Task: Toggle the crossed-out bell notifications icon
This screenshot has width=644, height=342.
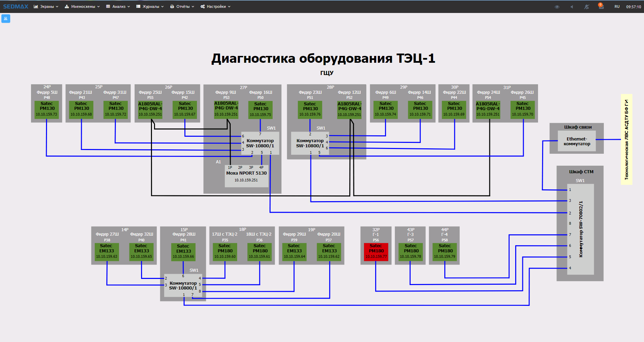Action: (x=586, y=7)
